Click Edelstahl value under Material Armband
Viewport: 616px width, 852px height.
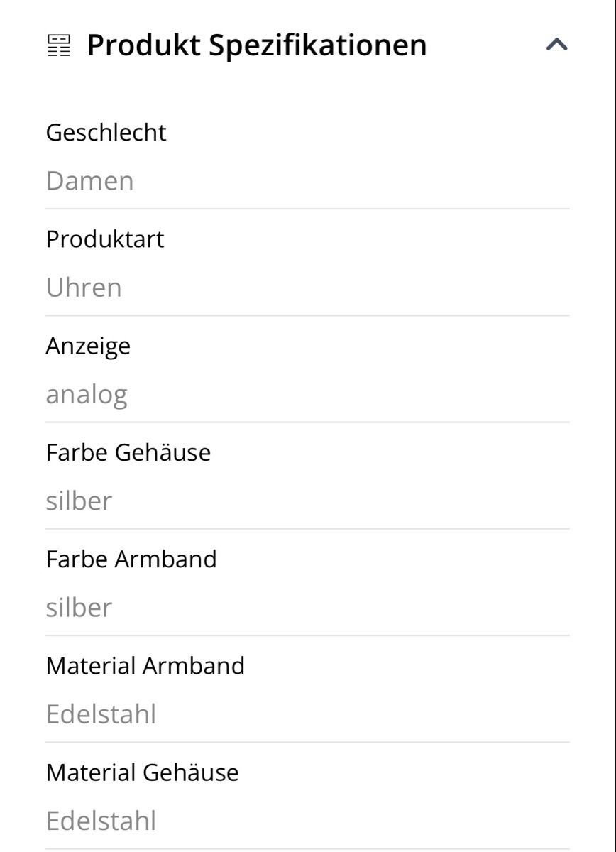101,714
